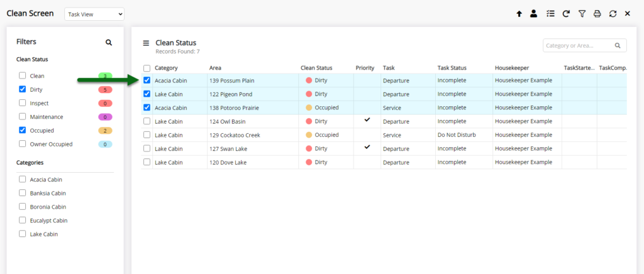Tick the Maintenance status filter checkbox
Viewport: 644px width, 274px height.
(x=23, y=116)
